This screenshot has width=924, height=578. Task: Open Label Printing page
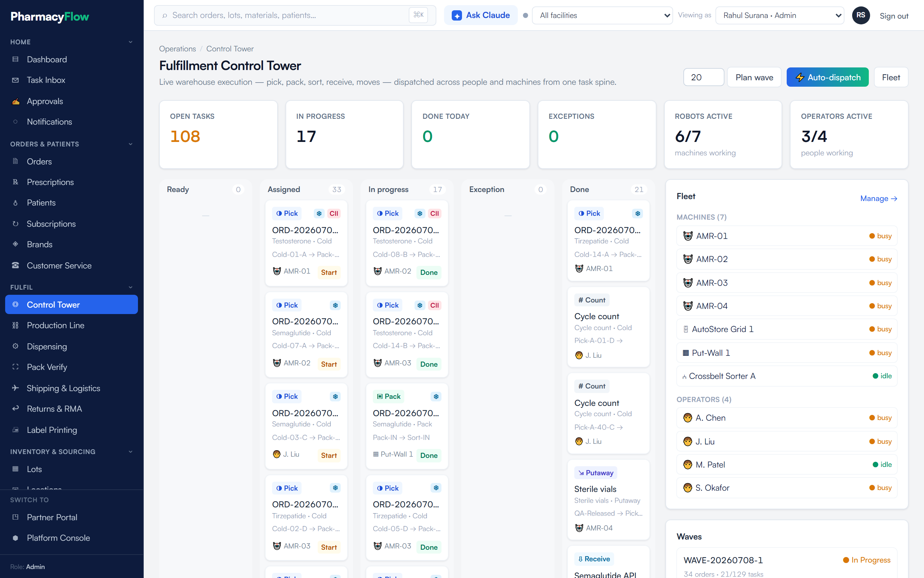coord(72,430)
